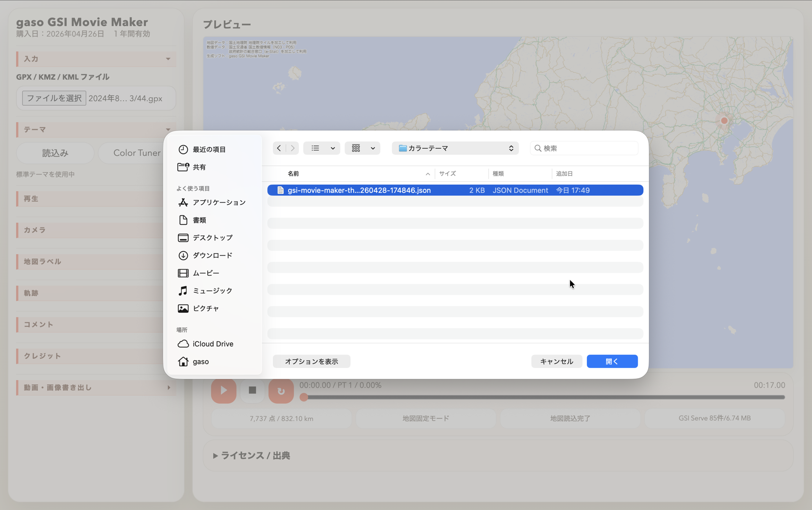
Task: Select the 共有 sidebar icon
Action: pyautogui.click(x=183, y=167)
